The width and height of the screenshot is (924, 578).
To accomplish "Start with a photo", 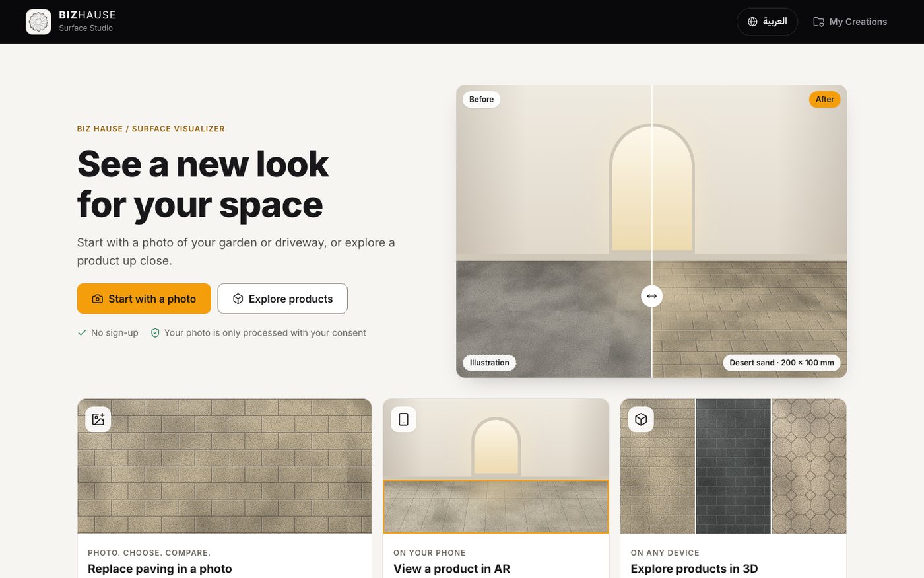I will coord(144,299).
